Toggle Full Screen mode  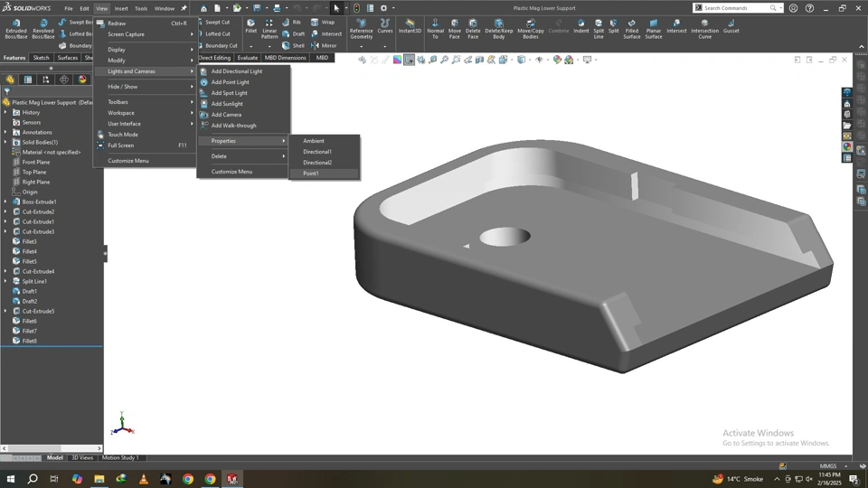point(121,145)
